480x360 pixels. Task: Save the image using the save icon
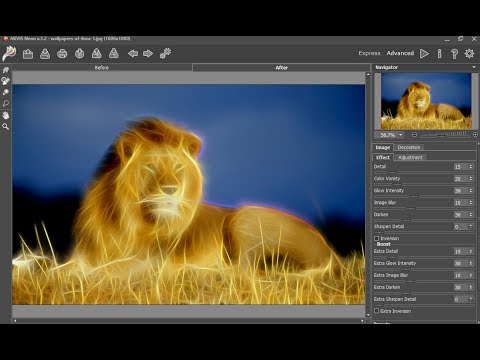(45, 53)
